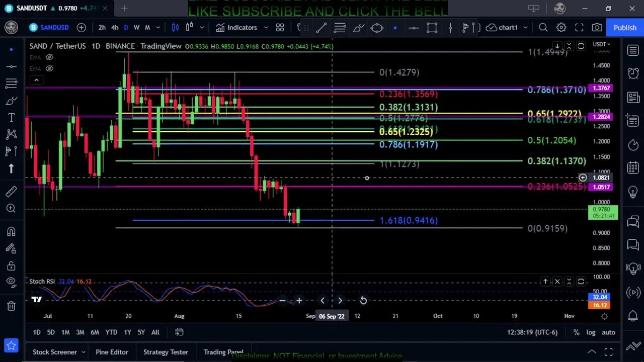Select the brush tool in favorites bar
Image resolution: width=644 pixels, height=362 pixels.
(358, 28)
